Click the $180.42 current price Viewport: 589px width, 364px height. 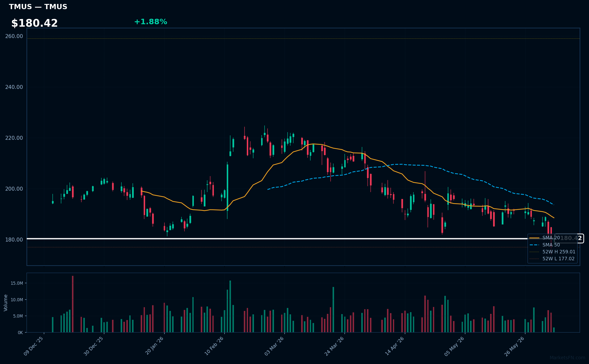(34, 23)
